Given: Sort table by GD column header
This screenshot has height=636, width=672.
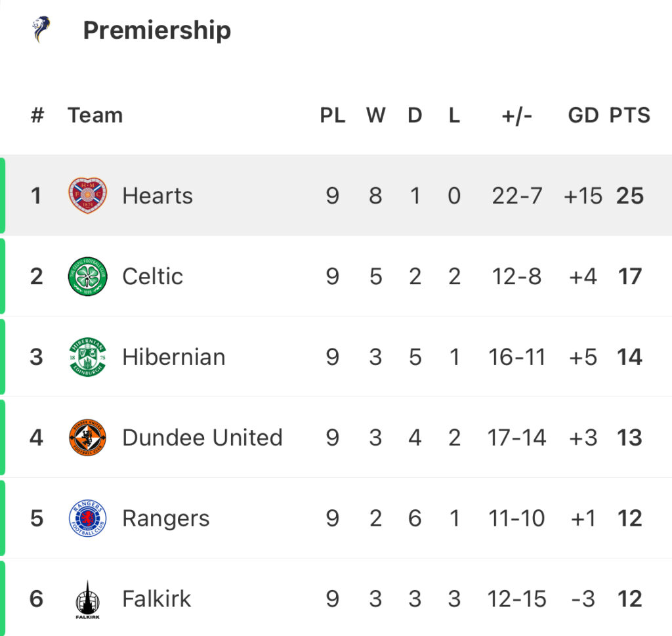Looking at the screenshot, I should [x=583, y=116].
